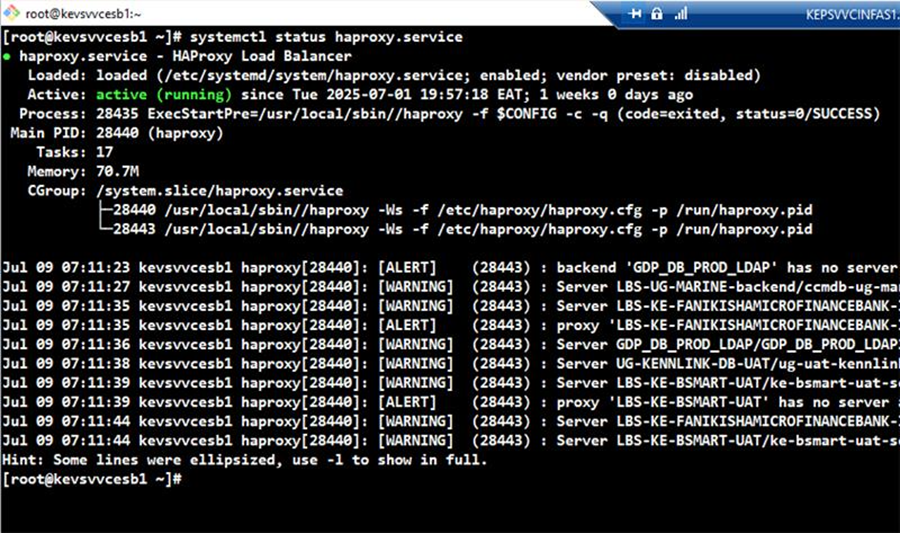This screenshot has width=900, height=533.
Task: Click the 'Hint: Some lines were ellipsized' line
Action: click(x=245, y=460)
